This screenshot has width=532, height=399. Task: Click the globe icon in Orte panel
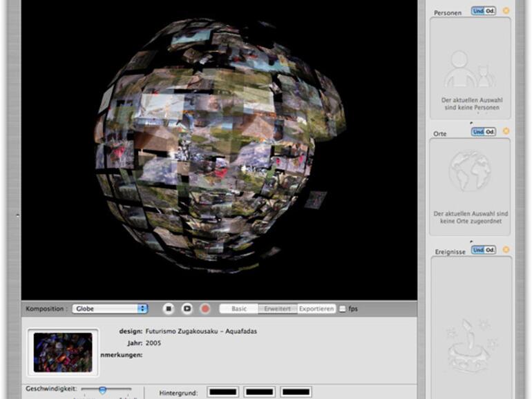tap(470, 171)
